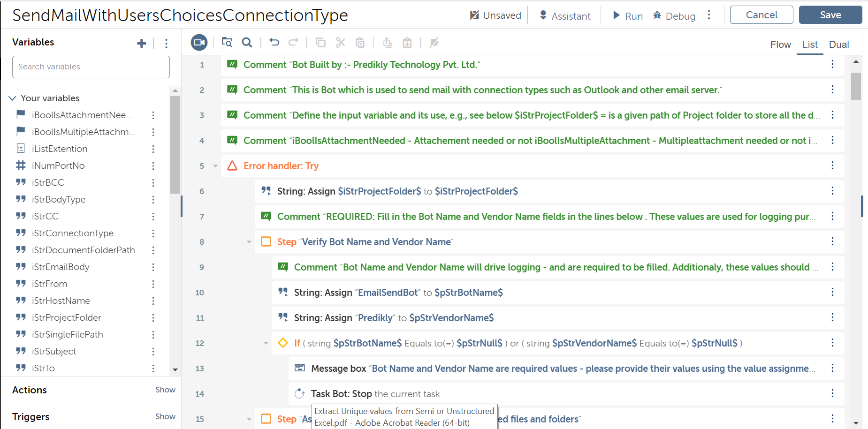Copy selected action icon
The image size is (868, 429).
tap(320, 43)
